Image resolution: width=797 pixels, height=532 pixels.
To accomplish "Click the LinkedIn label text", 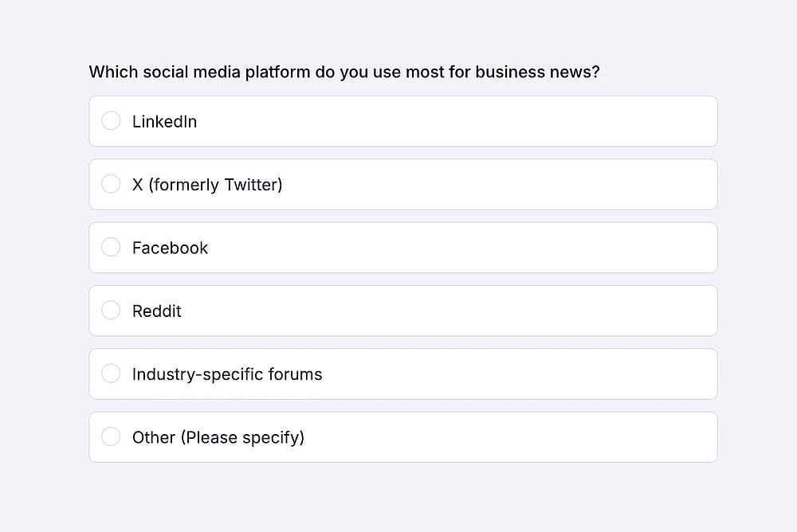I will (x=164, y=121).
